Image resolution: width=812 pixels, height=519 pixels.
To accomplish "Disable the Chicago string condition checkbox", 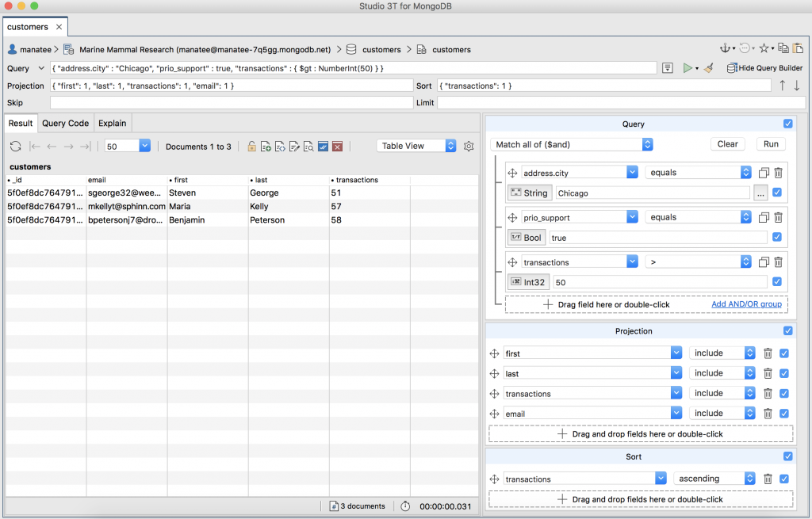I will click(x=777, y=193).
